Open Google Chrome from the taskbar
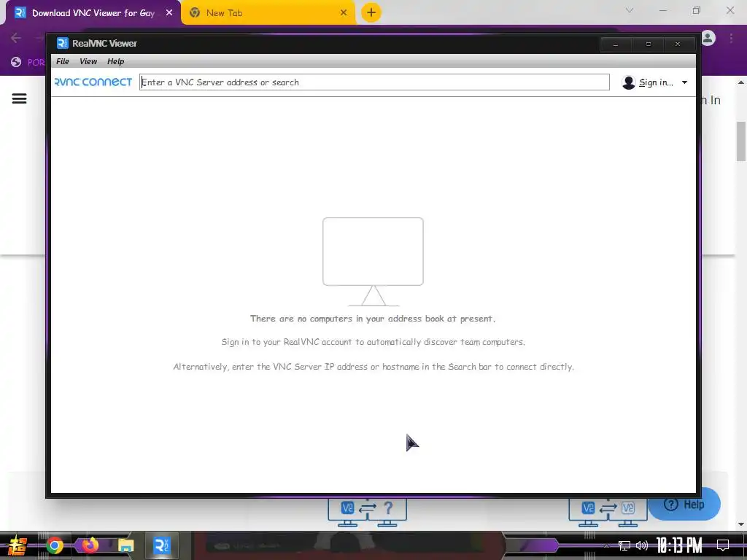 click(x=54, y=545)
